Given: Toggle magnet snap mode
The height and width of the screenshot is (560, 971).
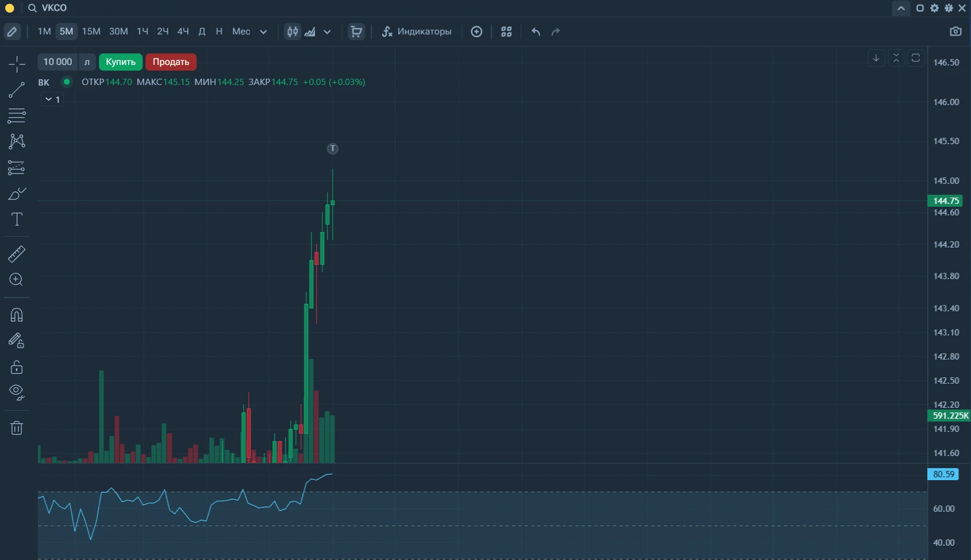Looking at the screenshot, I should [x=17, y=315].
